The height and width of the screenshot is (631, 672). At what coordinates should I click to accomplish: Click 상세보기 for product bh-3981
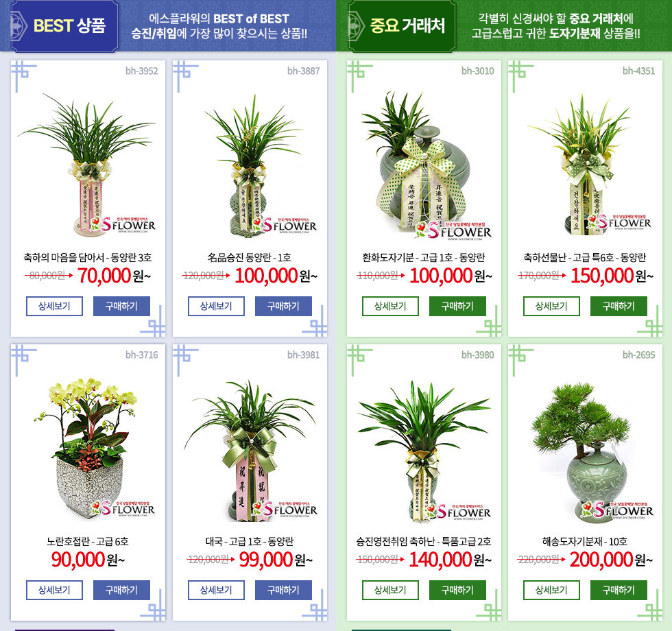click(217, 590)
